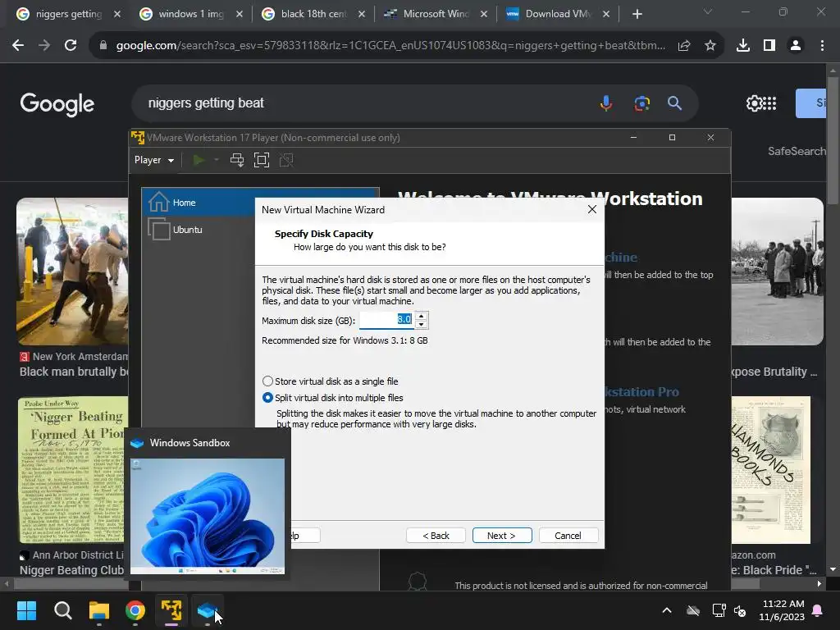Switch to Download VMware tab
840x630 pixels.
[558, 14]
